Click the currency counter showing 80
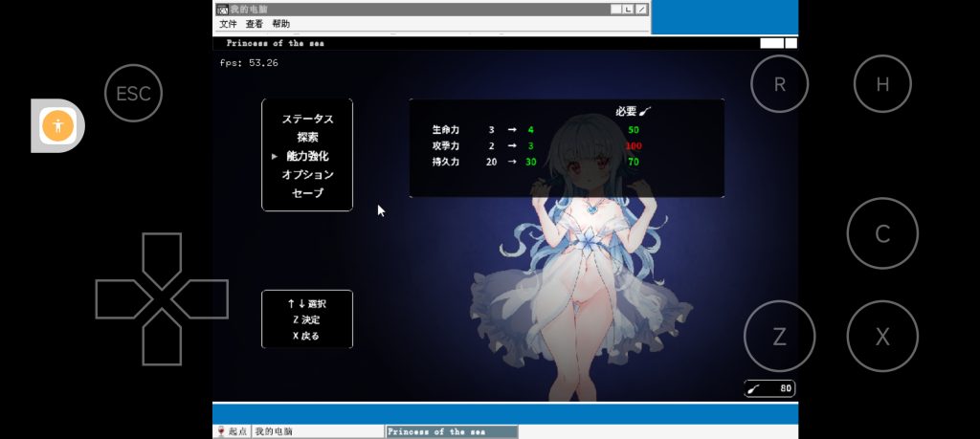This screenshot has height=439, width=980. 769,388
